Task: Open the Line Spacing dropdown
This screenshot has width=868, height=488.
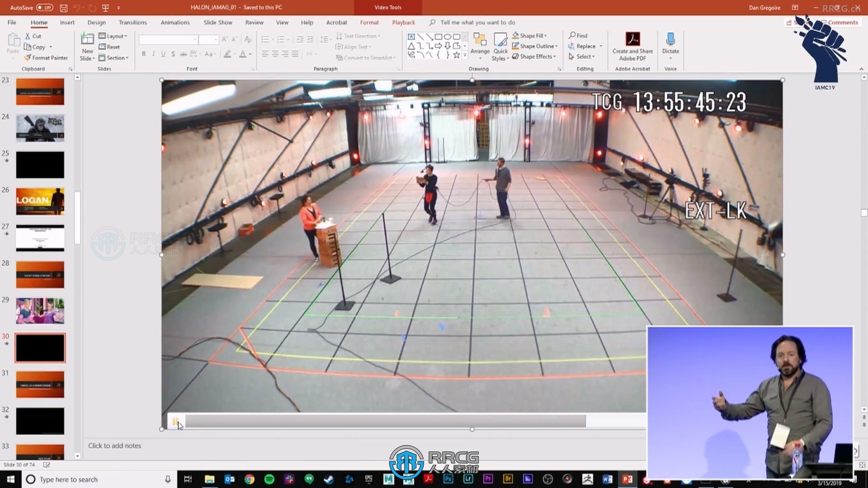Action: click(x=325, y=40)
